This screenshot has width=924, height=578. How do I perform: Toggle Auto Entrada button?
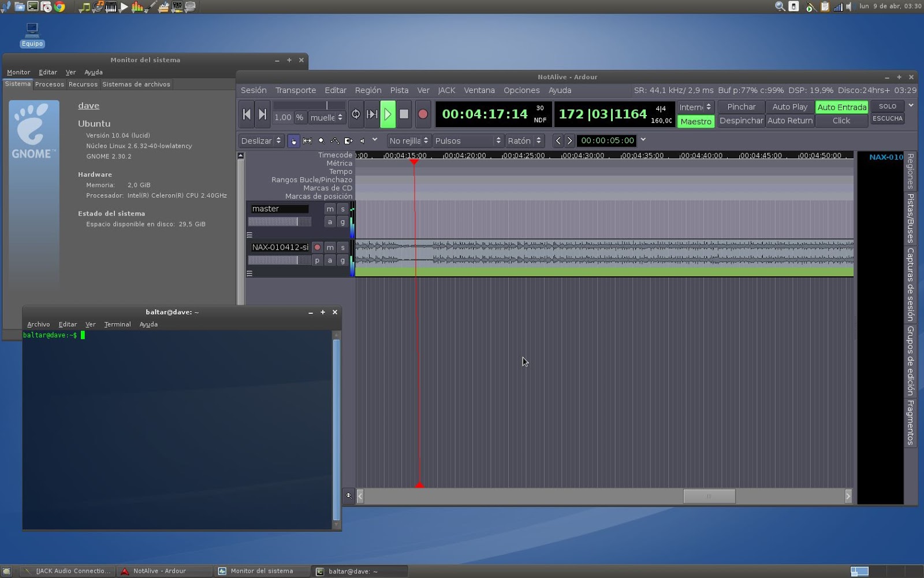[x=841, y=107]
